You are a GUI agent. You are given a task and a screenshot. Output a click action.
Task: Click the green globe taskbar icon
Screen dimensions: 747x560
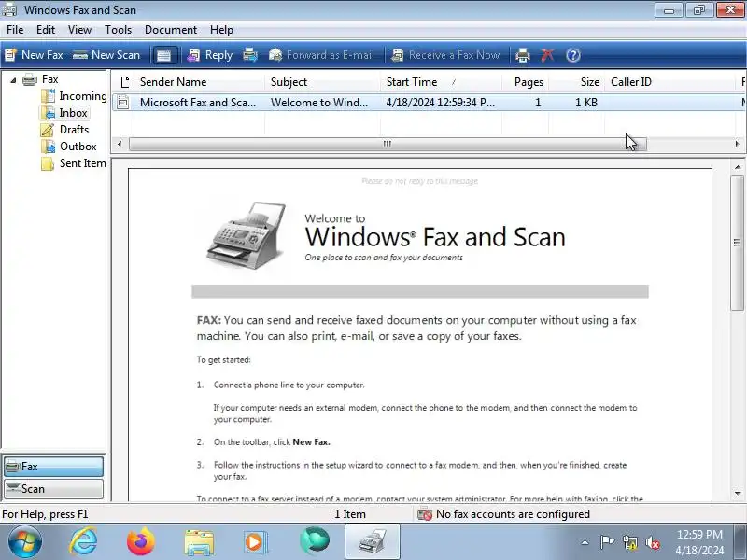[315, 541]
